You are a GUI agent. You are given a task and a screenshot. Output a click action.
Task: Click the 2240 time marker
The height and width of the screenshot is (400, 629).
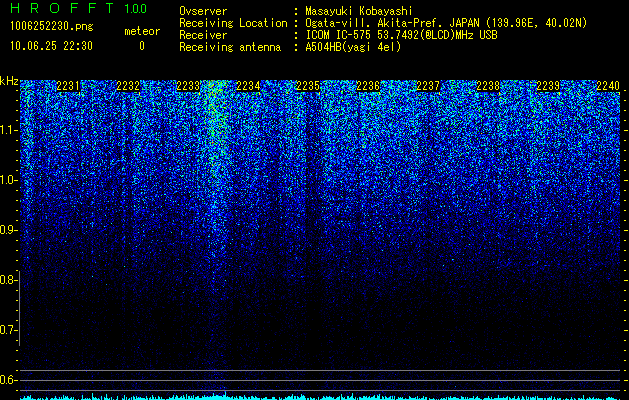pyautogui.click(x=608, y=86)
